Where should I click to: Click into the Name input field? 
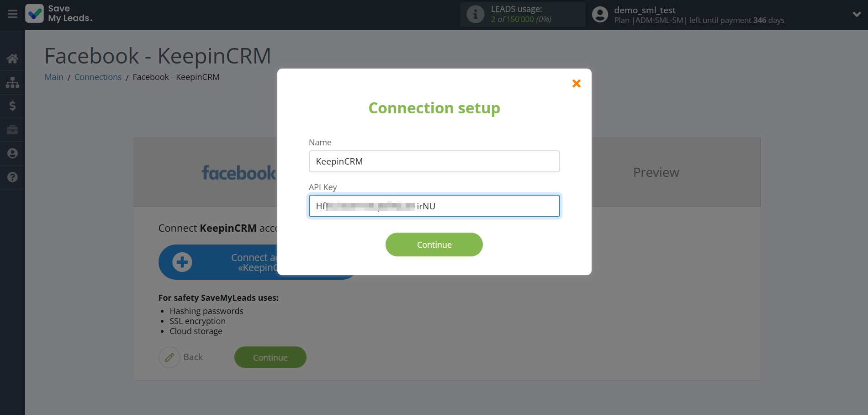(x=434, y=161)
